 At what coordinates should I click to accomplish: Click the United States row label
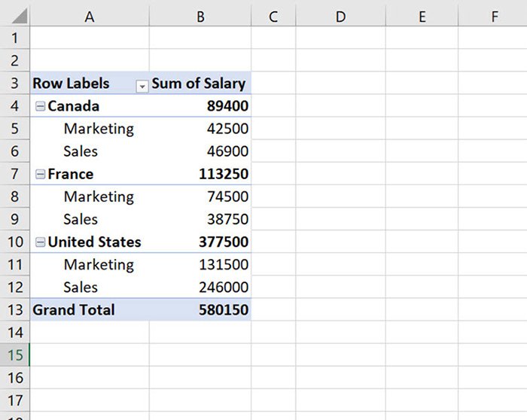(94, 242)
